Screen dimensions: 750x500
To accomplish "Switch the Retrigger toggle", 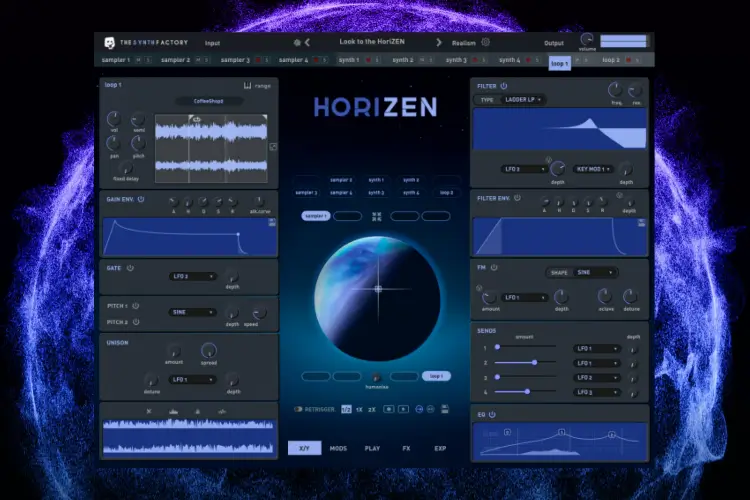I will pyautogui.click(x=298, y=409).
